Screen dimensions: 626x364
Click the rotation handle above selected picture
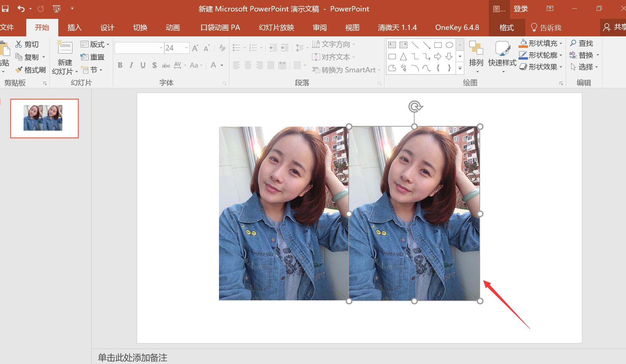pos(415,107)
